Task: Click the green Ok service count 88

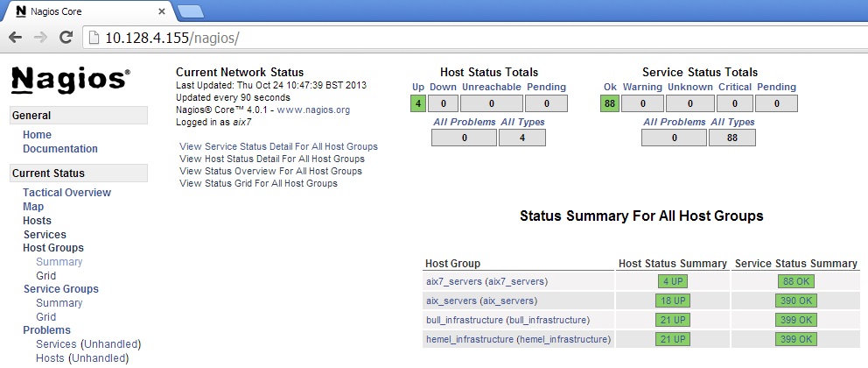Action: click(609, 104)
